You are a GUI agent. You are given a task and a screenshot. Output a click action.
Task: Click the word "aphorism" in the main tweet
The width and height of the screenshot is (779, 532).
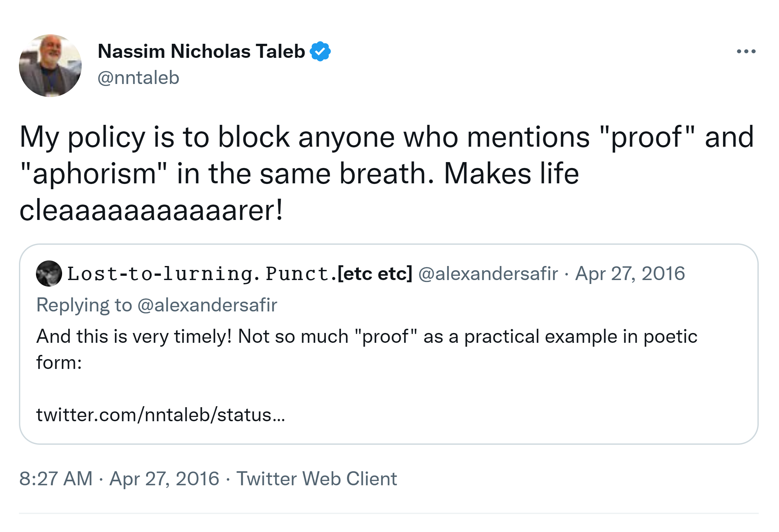[94, 174]
